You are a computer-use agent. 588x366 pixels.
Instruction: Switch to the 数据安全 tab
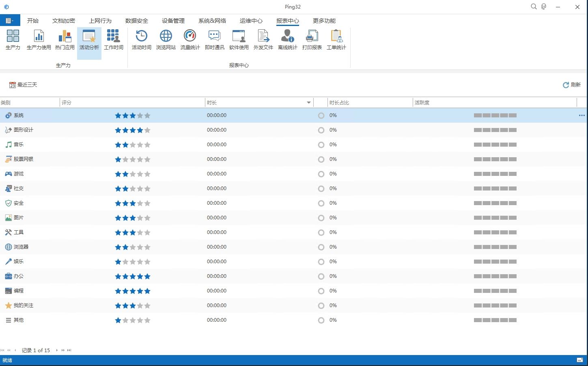[x=137, y=21]
